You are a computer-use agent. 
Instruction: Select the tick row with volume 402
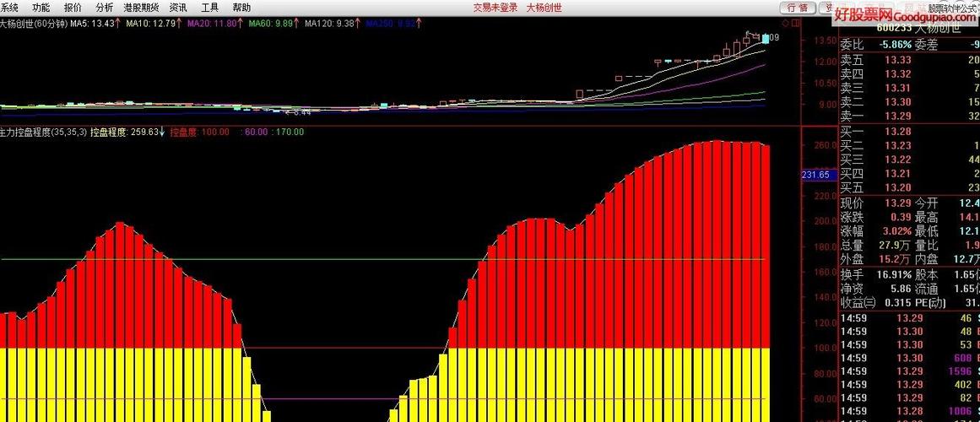[909, 385]
